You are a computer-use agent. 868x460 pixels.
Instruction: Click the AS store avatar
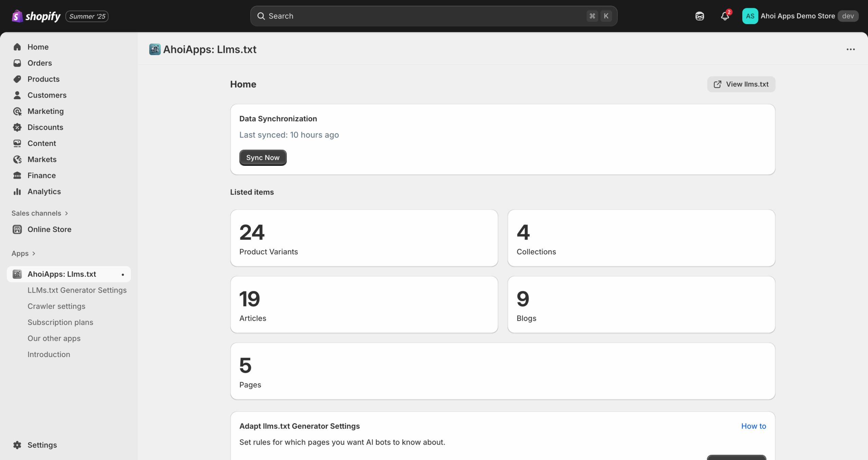pyautogui.click(x=750, y=16)
